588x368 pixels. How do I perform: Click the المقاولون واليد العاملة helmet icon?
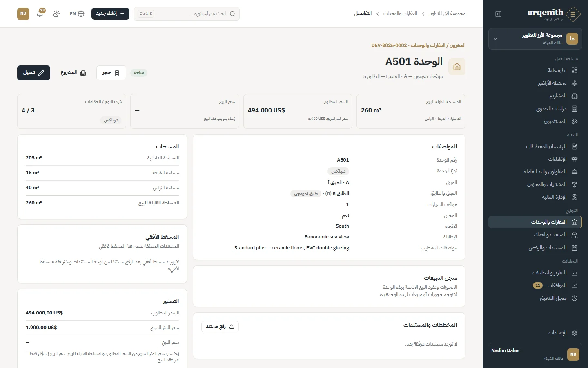point(575,172)
